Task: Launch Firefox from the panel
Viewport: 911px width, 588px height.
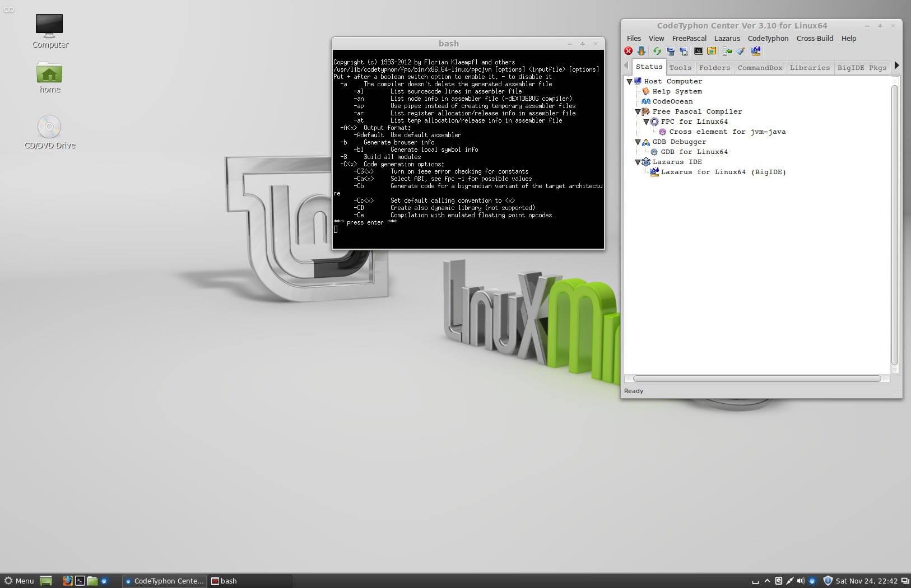Action: pos(67,581)
